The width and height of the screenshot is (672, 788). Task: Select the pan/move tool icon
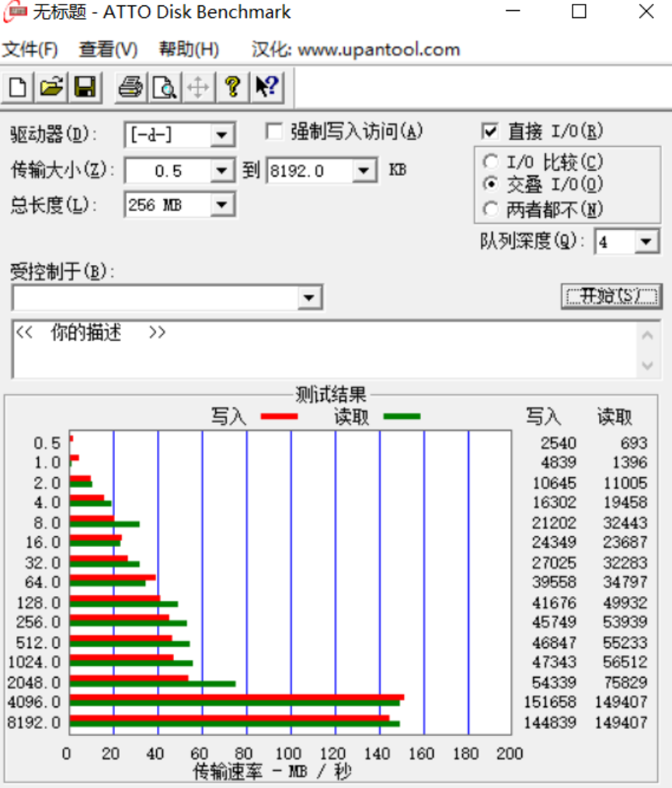(x=197, y=87)
